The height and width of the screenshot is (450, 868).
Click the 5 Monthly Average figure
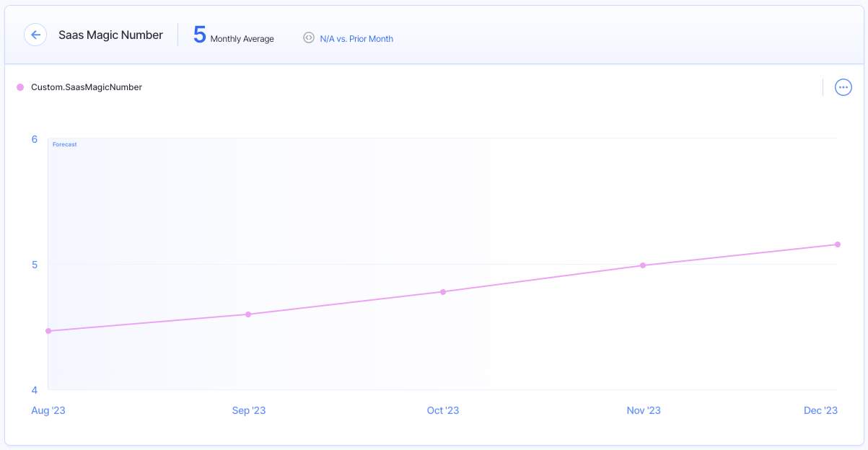pos(200,33)
